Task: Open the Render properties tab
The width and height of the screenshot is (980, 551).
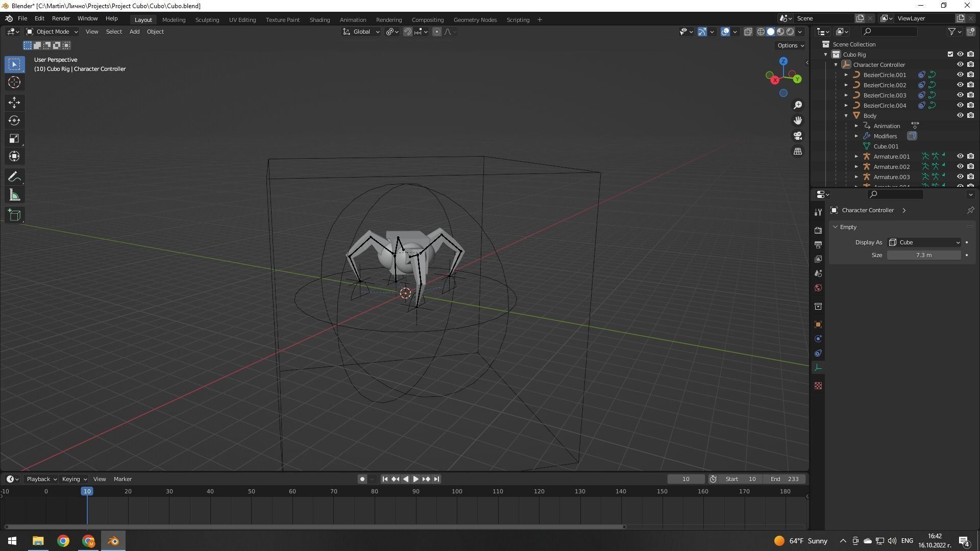Action: pyautogui.click(x=818, y=230)
